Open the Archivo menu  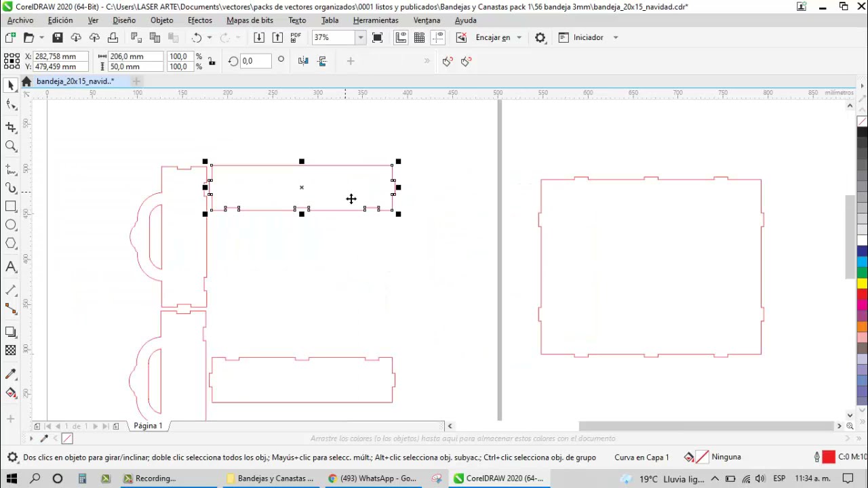(20, 20)
